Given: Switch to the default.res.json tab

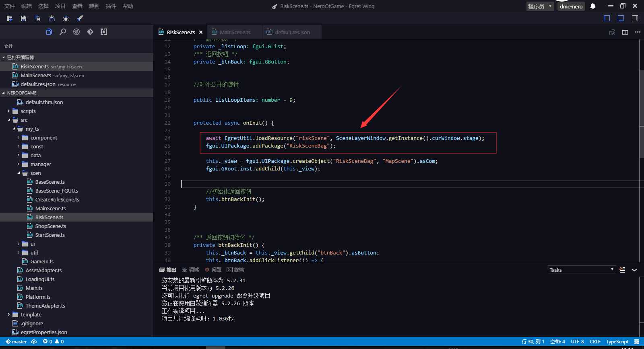Looking at the screenshot, I should pos(292,32).
